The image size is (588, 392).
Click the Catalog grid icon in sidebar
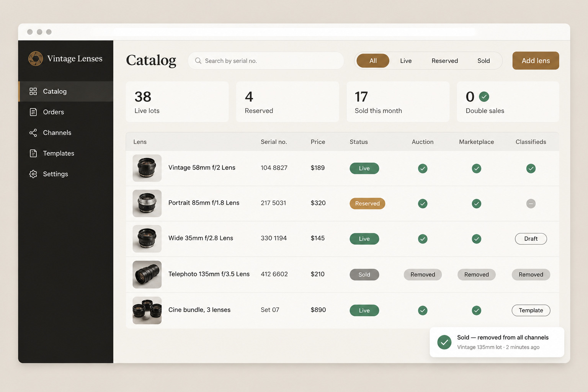tap(33, 91)
